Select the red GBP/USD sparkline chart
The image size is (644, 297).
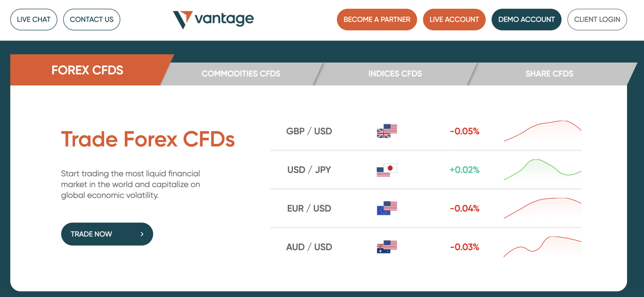[x=542, y=131]
